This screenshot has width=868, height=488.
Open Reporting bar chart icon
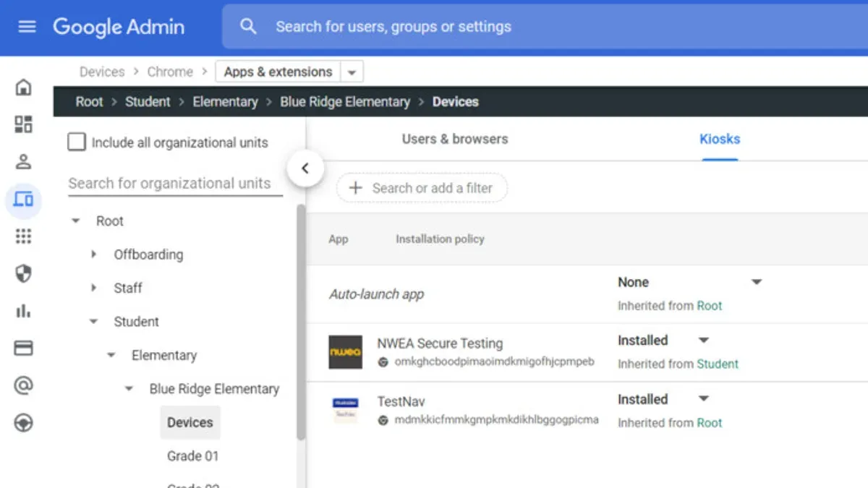[24, 311]
